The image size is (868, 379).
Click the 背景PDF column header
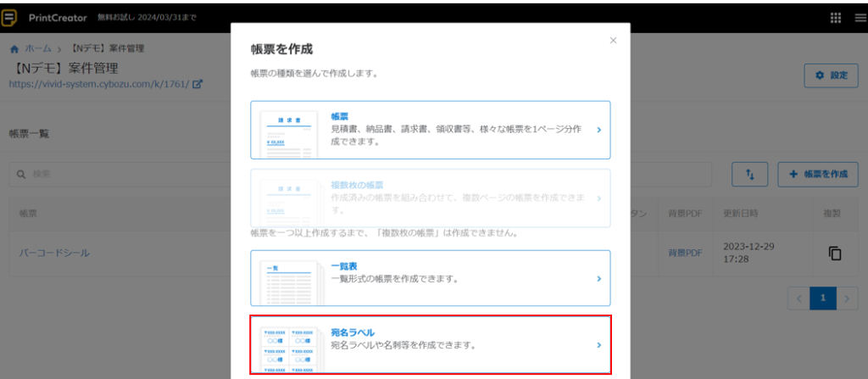[x=685, y=214]
